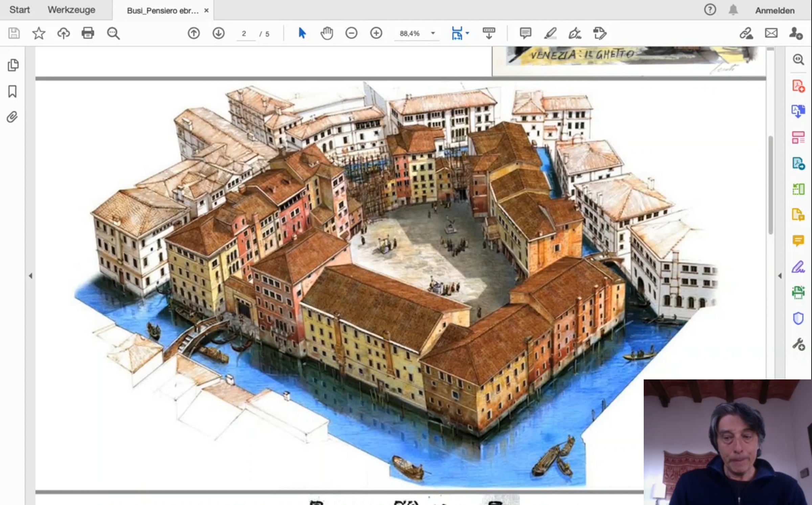This screenshot has height=505, width=812.
Task: Select the Busi_Pensiero document tab
Action: (163, 10)
